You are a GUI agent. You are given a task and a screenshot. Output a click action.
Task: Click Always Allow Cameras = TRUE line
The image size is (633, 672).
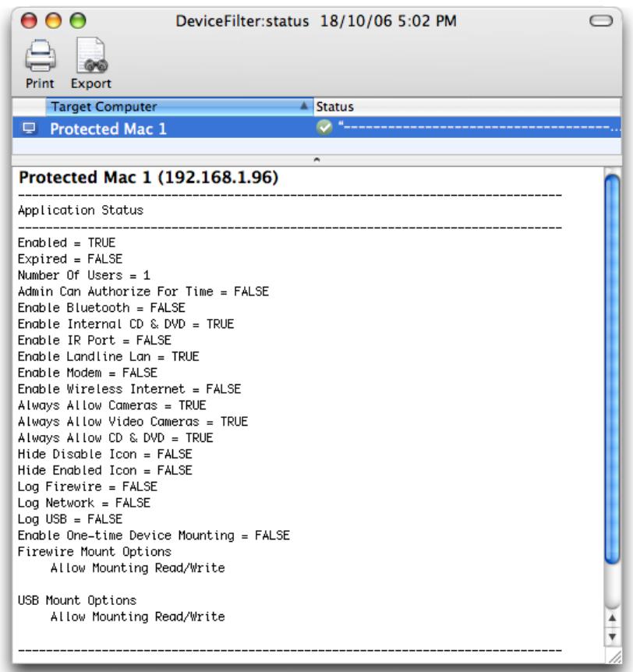coord(111,405)
